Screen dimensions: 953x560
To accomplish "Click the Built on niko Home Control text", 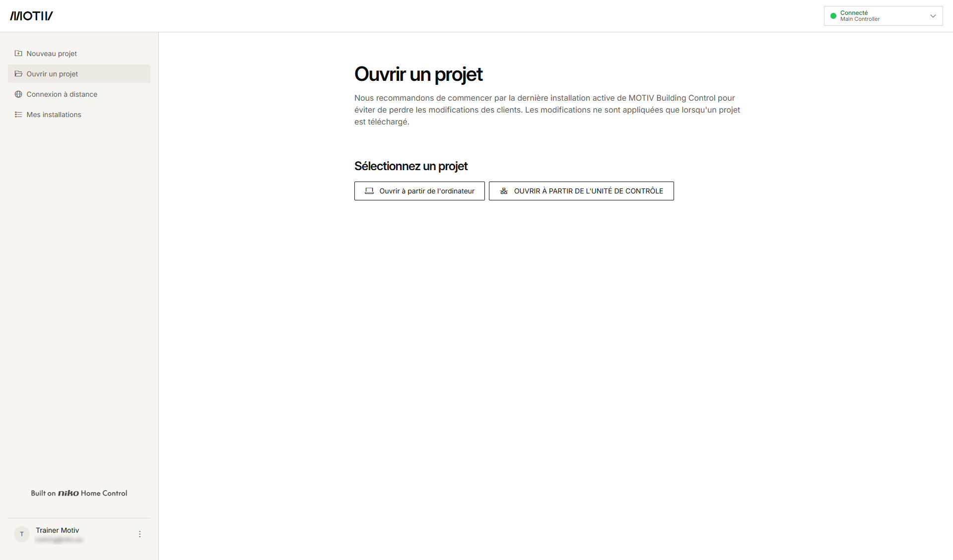I will [79, 493].
